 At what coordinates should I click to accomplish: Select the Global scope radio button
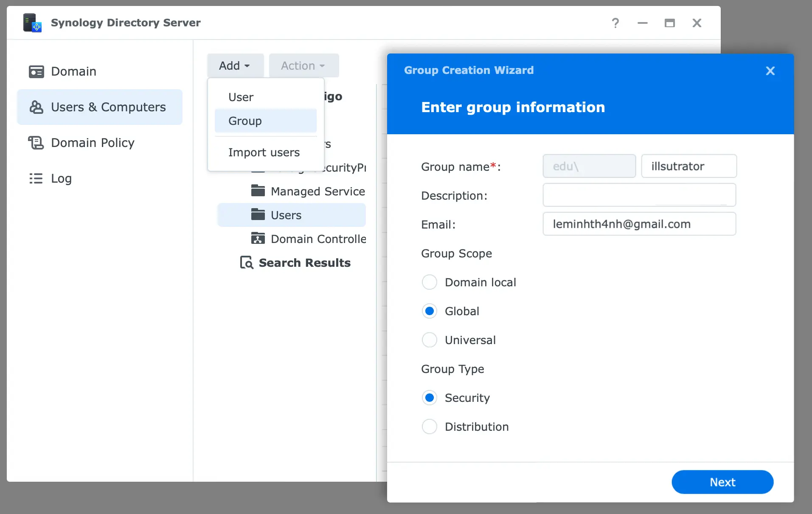pyautogui.click(x=430, y=311)
